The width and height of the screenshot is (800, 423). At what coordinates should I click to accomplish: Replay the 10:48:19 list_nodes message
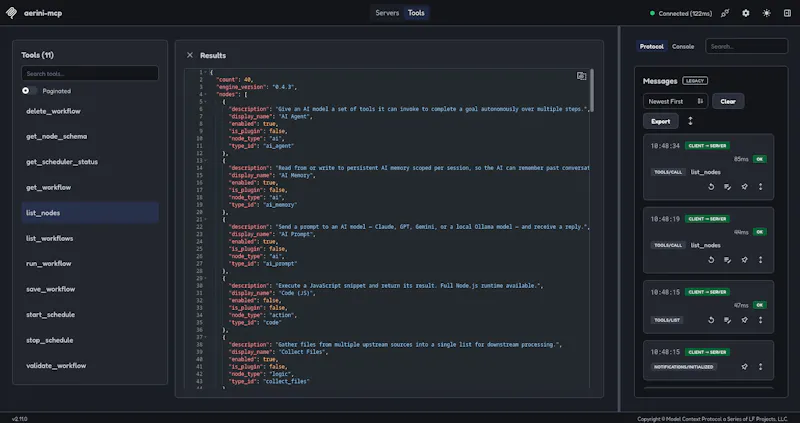coord(711,260)
